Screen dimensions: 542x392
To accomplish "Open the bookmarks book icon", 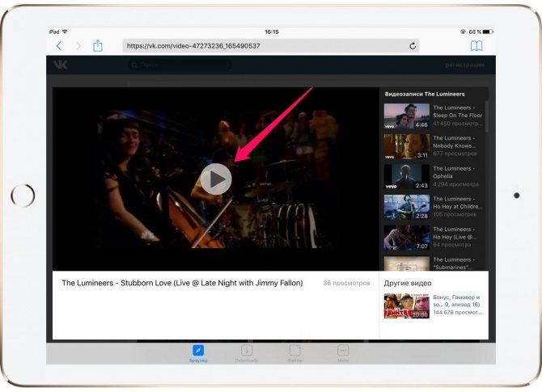I will point(476,46).
